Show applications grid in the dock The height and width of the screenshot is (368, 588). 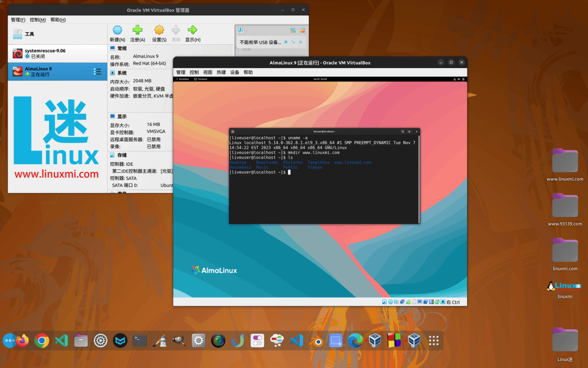pyautogui.click(x=434, y=341)
